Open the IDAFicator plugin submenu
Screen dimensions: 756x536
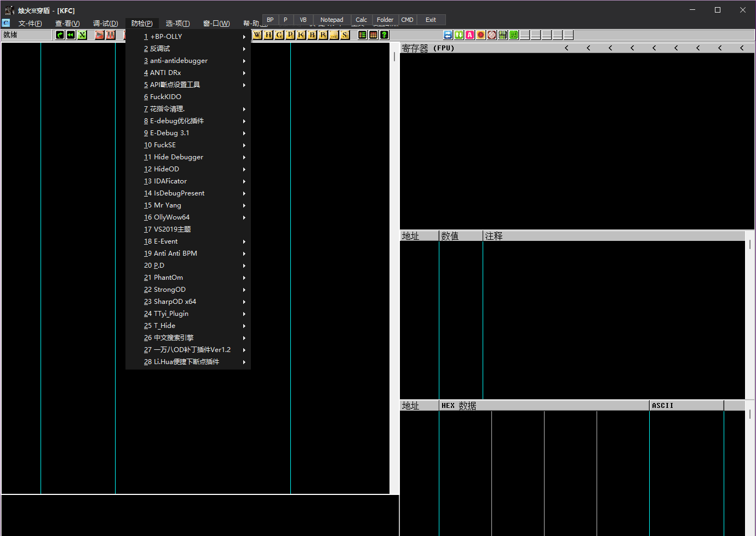(x=188, y=181)
